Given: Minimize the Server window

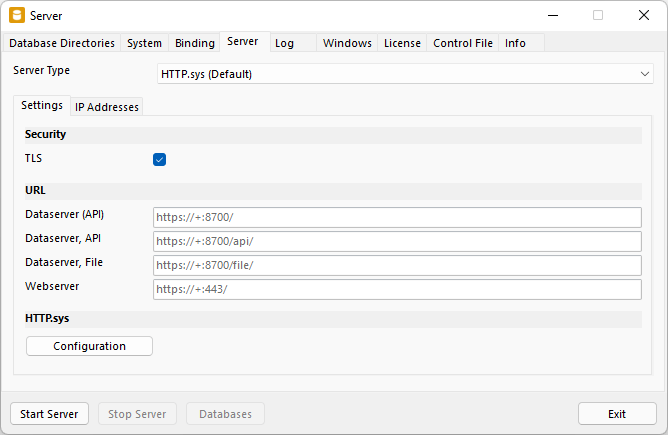Looking at the screenshot, I should pyautogui.click(x=553, y=15).
